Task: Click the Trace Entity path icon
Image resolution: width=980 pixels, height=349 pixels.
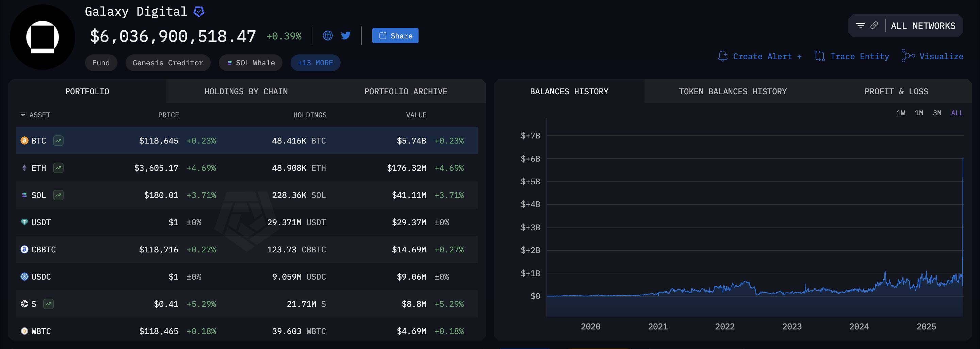Action: click(x=819, y=56)
